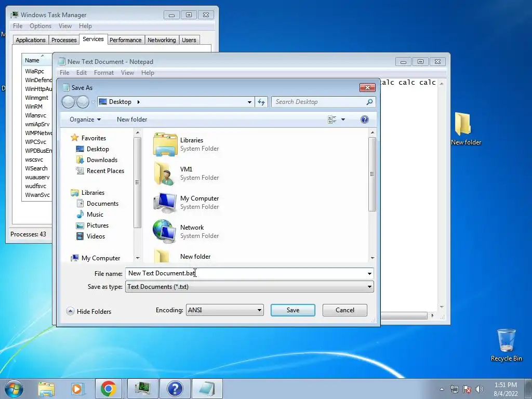Click Favorites star heading in navigation pane
The height and width of the screenshot is (399, 532).
point(94,138)
